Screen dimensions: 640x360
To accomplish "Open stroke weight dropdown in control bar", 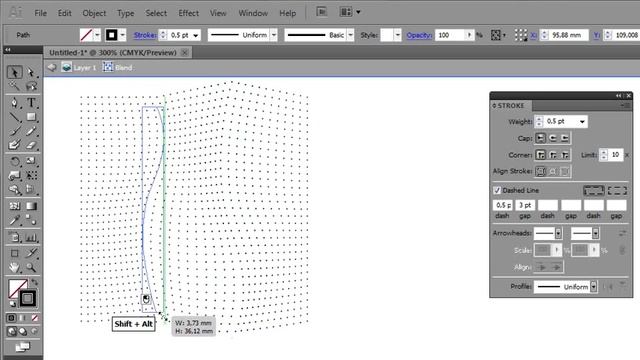I will 196,36.
